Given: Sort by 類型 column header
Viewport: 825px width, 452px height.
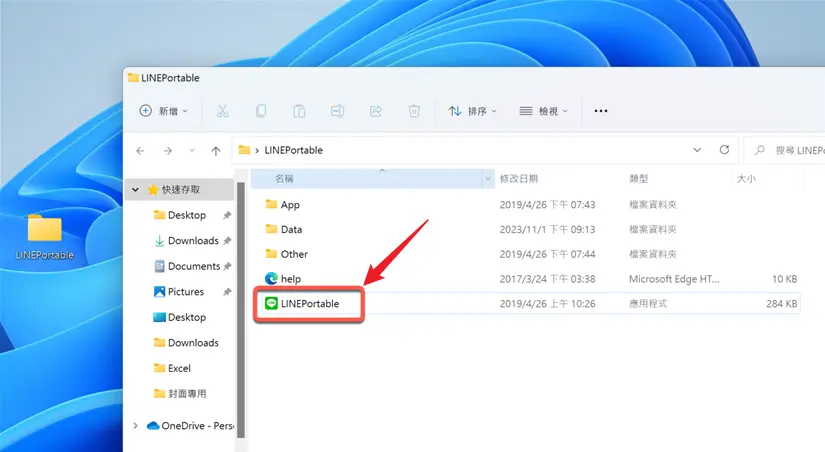Looking at the screenshot, I should click(x=639, y=179).
